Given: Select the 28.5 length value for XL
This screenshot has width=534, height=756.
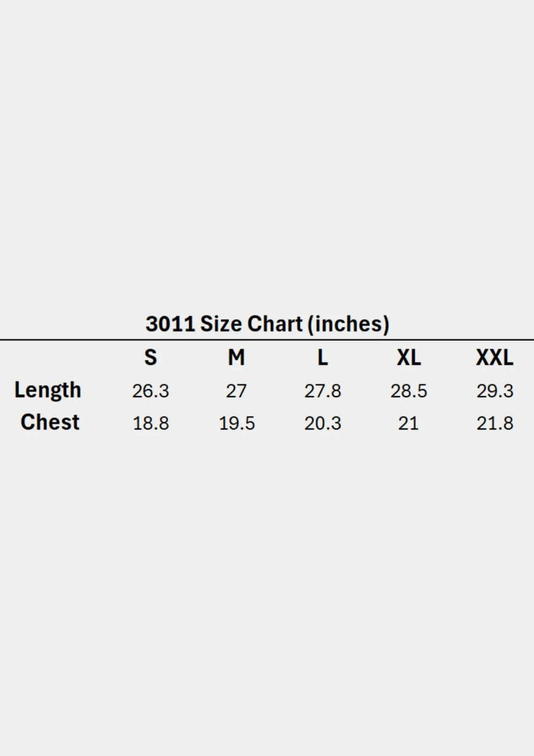Looking at the screenshot, I should coord(408,391).
